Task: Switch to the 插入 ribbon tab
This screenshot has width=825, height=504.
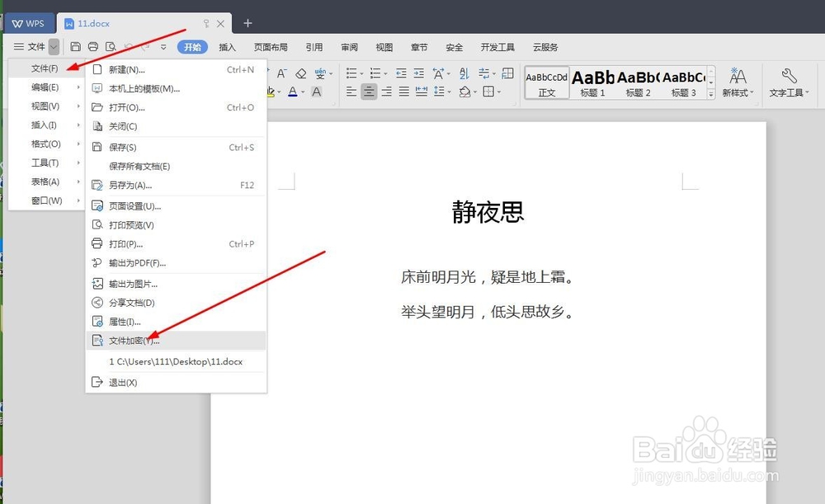Action: (228, 47)
